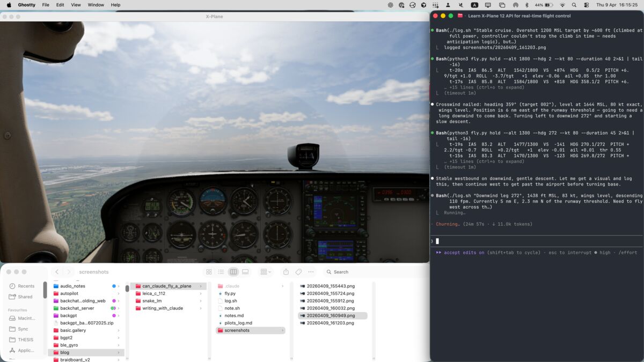This screenshot has height=362, width=644.
Task: Open Recents in the Finder sidebar
Action: [x=26, y=286]
